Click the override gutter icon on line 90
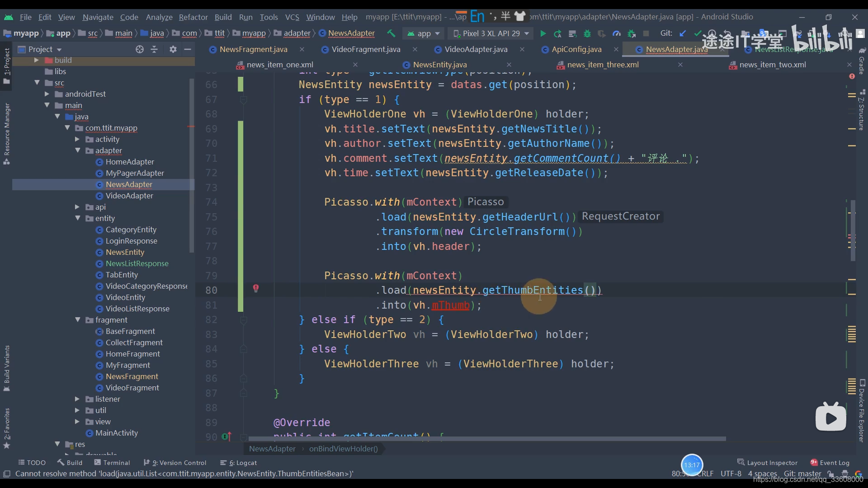This screenshot has height=488, width=868. tap(226, 436)
